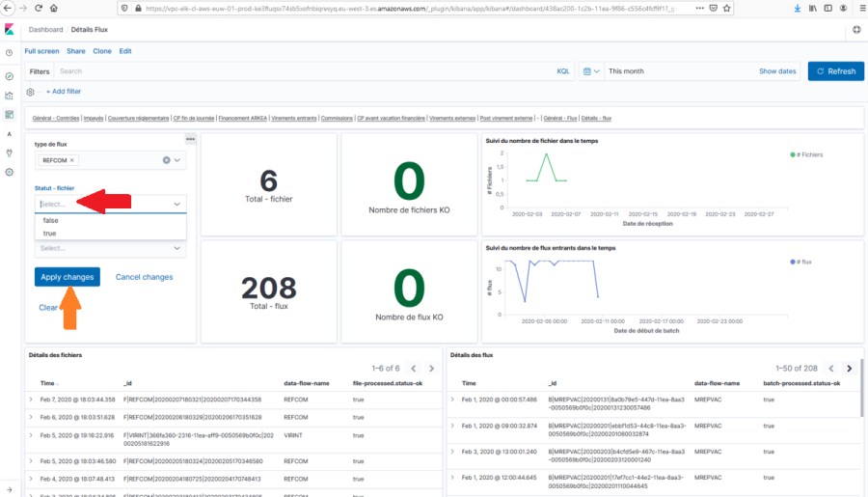Remove the REFCOM tag from filter
The width and height of the screenshot is (868, 497).
tap(72, 160)
